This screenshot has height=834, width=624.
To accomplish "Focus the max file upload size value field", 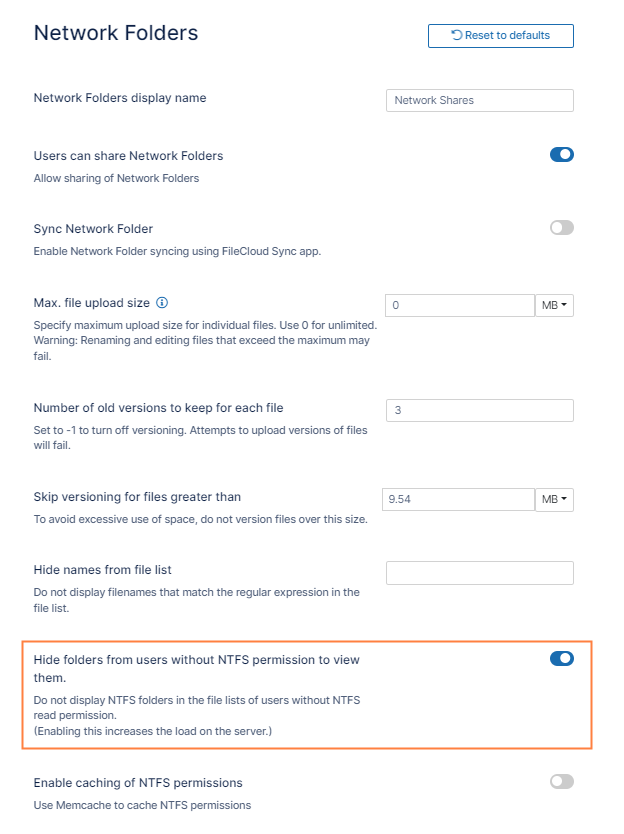I will 460,305.
